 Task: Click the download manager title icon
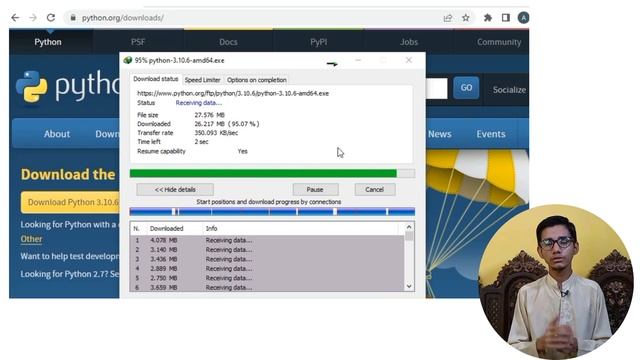128,60
